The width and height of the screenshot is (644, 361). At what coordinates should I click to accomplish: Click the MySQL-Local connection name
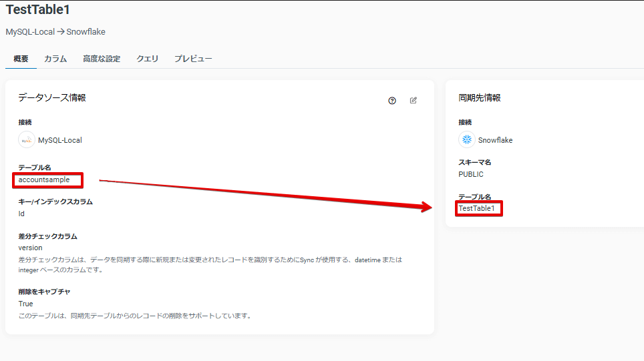click(x=60, y=140)
